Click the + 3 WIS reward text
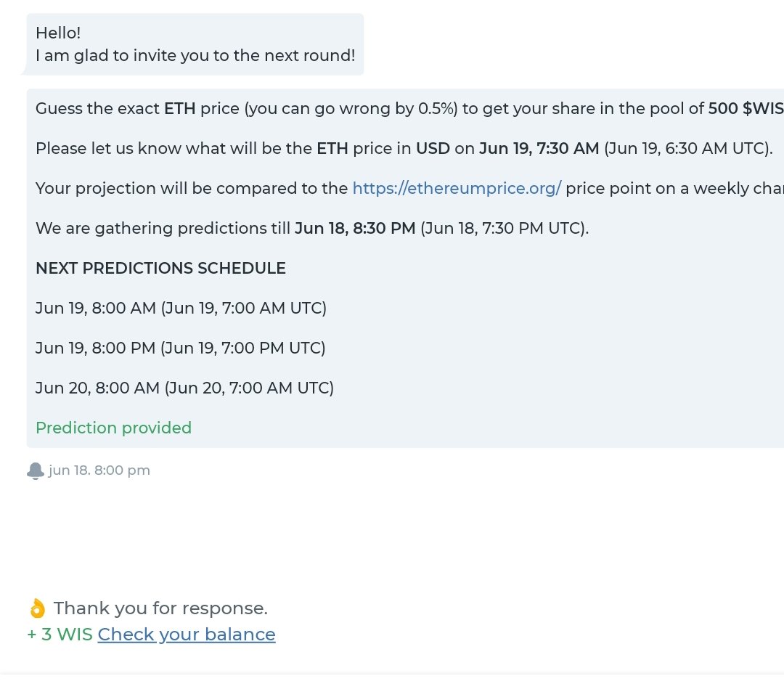The image size is (784, 689). 60,634
